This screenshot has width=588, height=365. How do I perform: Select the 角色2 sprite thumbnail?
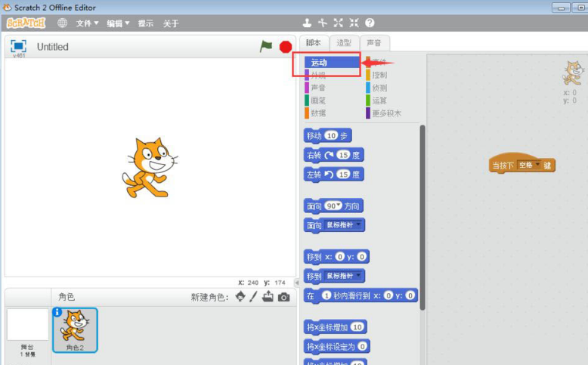coord(75,330)
